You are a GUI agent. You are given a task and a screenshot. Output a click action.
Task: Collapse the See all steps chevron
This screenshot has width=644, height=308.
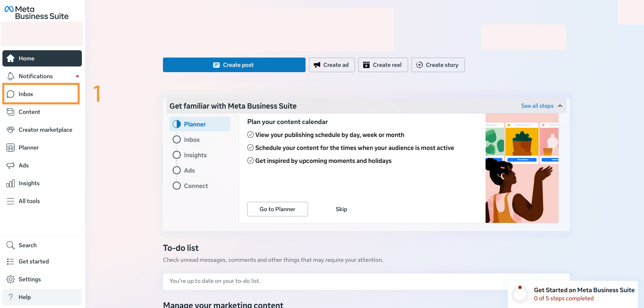560,106
